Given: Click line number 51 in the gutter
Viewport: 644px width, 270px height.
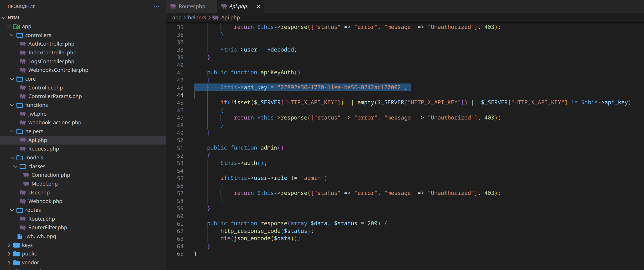Looking at the screenshot, I should click(180, 148).
